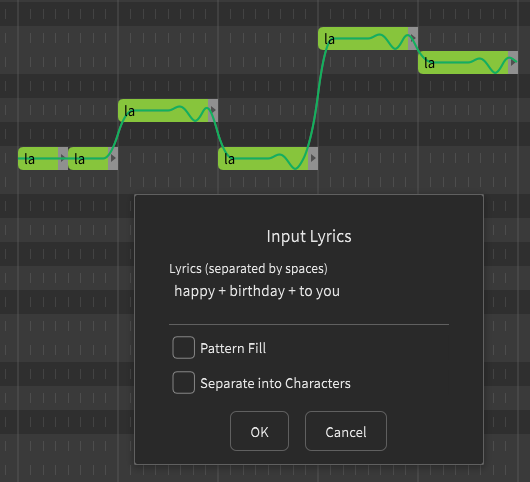
Task: Select the fourth la note on the lowest row
Action: [x=263, y=159]
